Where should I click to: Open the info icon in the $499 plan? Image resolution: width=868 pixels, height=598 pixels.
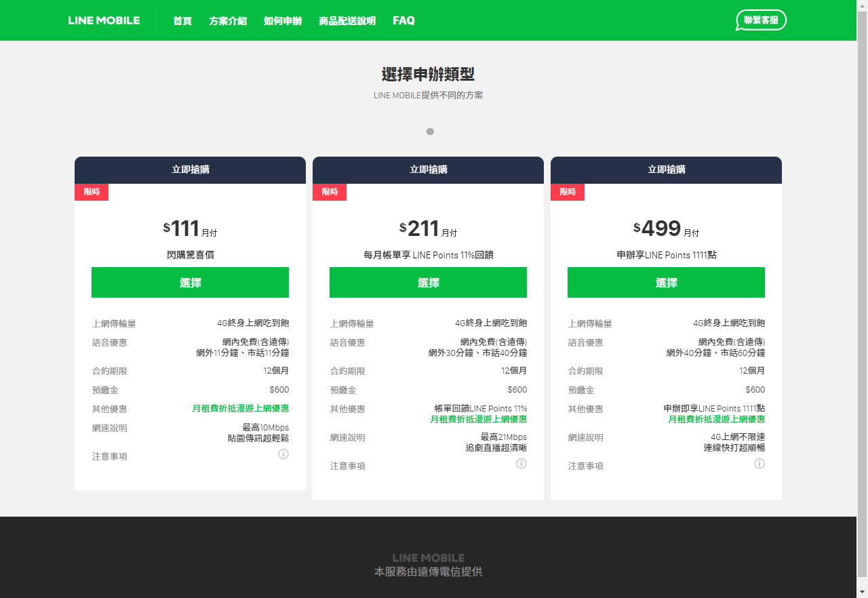click(x=759, y=464)
